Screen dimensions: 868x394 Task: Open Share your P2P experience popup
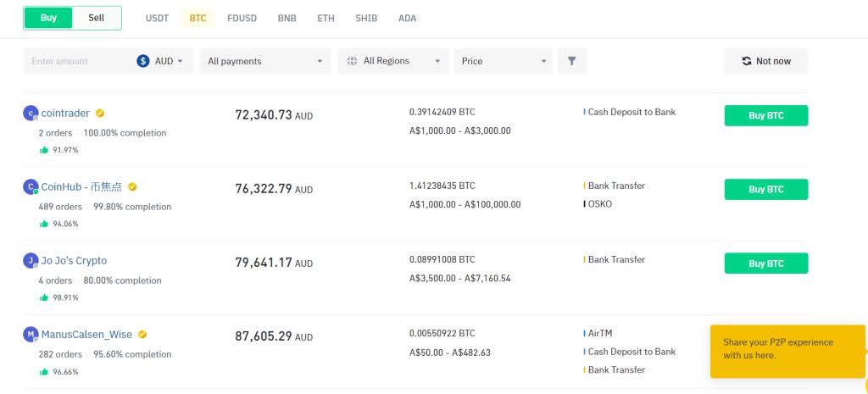(787, 352)
